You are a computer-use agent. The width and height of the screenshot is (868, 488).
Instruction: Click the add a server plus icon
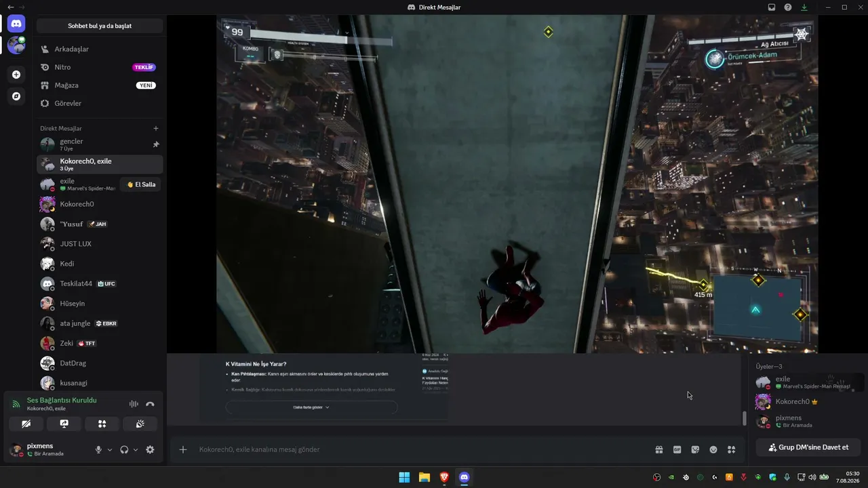[x=16, y=75]
